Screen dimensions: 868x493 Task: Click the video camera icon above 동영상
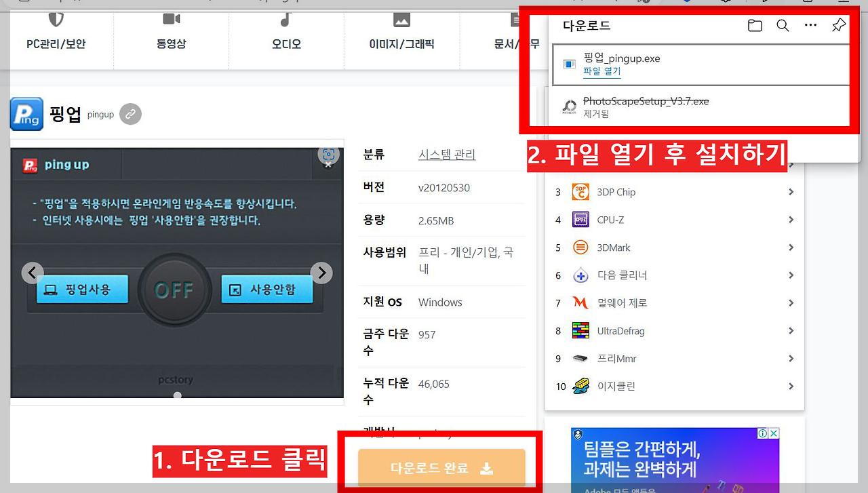[x=171, y=19]
